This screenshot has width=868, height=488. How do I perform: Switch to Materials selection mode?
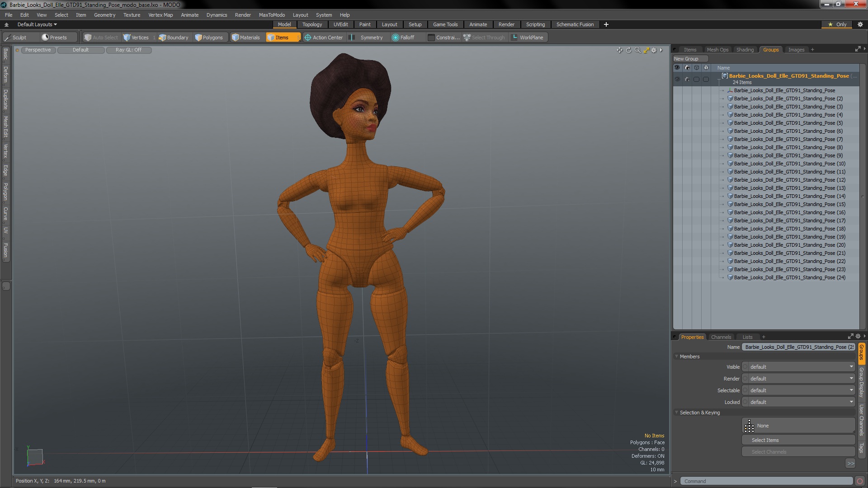[x=246, y=38]
